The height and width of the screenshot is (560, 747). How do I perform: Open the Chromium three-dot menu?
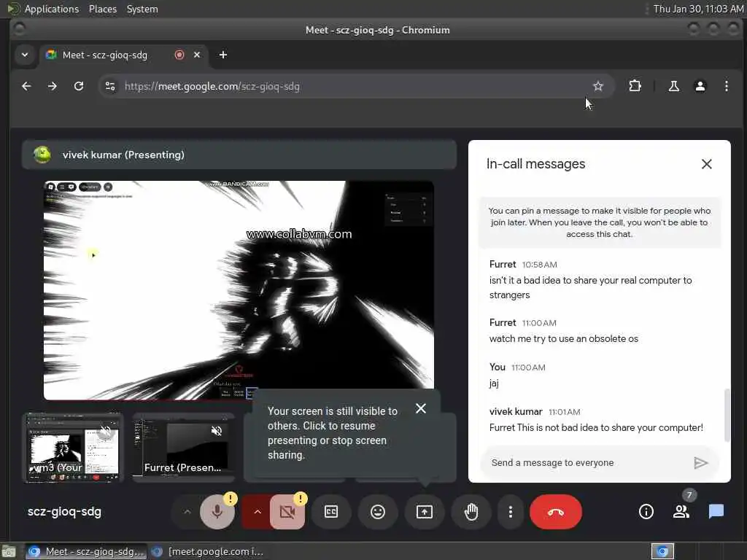[726, 86]
